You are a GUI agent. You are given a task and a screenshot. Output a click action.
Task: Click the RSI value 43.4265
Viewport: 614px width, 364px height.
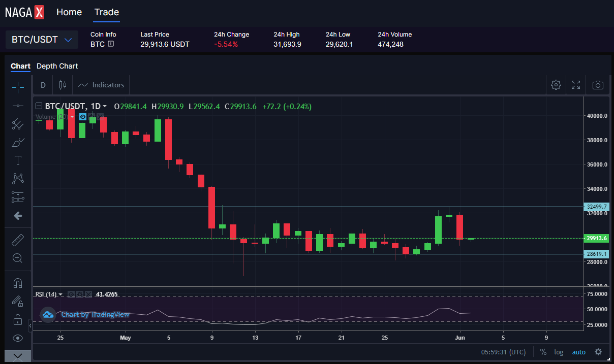pyautogui.click(x=106, y=294)
